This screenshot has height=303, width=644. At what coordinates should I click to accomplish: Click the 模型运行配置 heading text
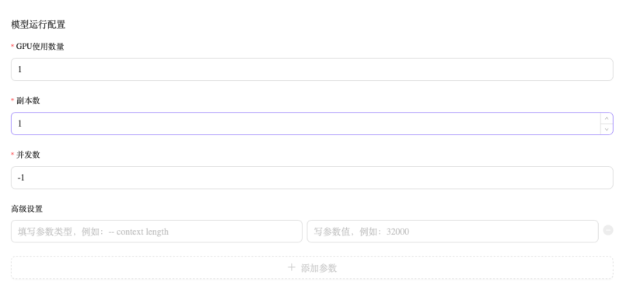tap(38, 25)
